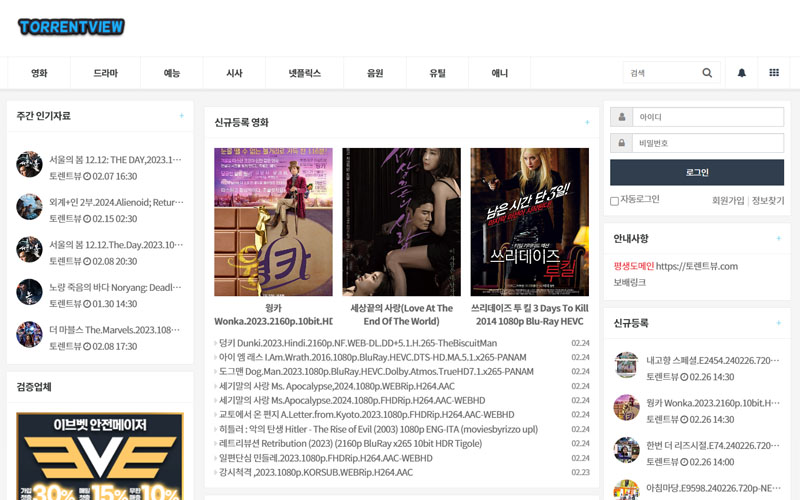Open the grid menu icon
The height and width of the screenshot is (500, 800).
[x=774, y=73]
